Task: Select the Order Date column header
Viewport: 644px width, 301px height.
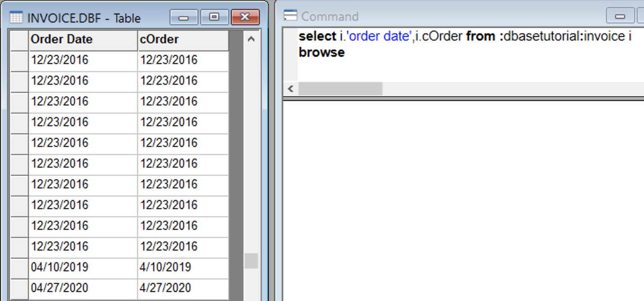Action: click(x=83, y=40)
